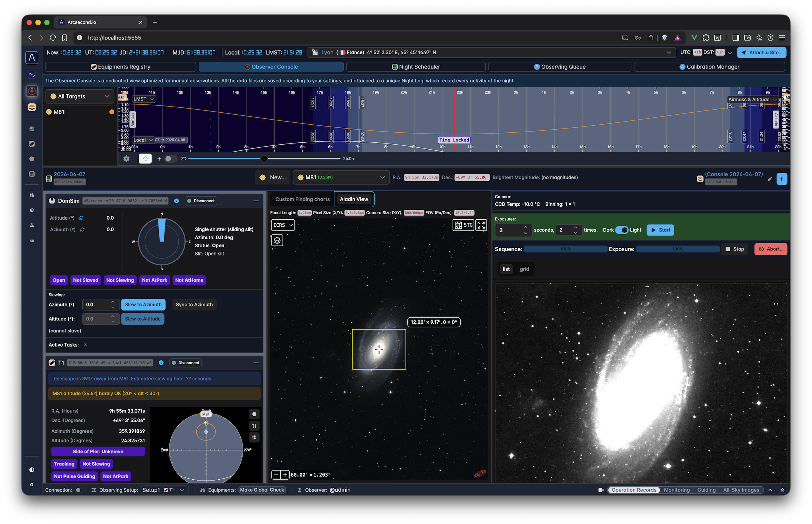812x524 pixels.
Task: Toggle the dark/light contrast icon in sidebar
Action: 32,470
